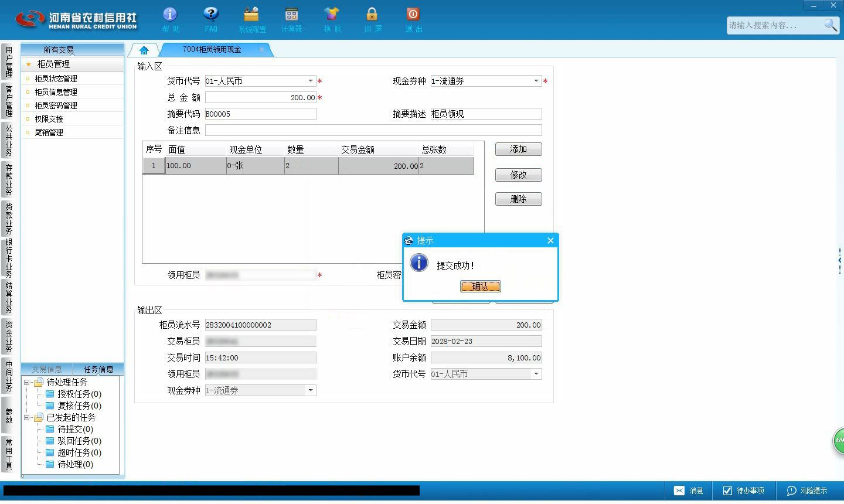Click the 总金额 input field
The height and width of the screenshot is (504, 844).
click(260, 97)
